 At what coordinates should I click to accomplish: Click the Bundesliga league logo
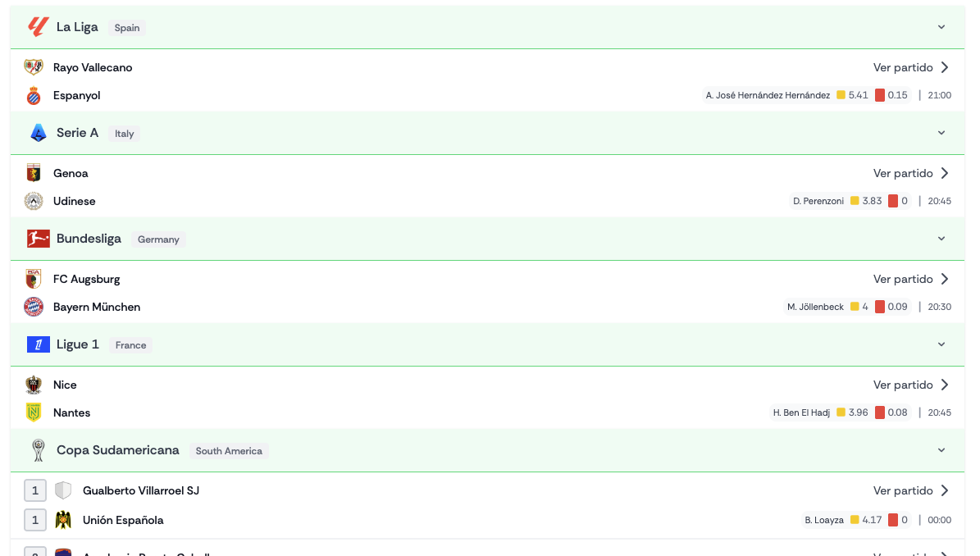pyautogui.click(x=38, y=239)
